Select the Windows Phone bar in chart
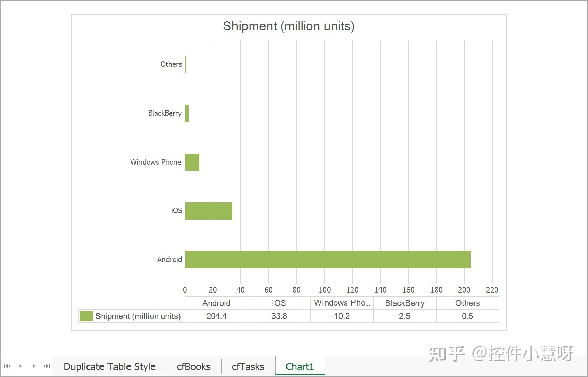 coord(192,162)
